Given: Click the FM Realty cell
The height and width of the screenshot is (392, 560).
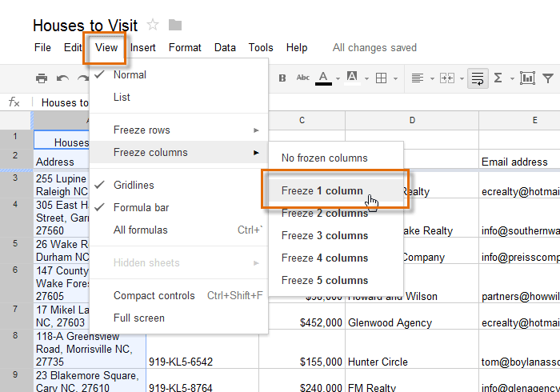Looking at the screenshot, I should coord(412,381).
